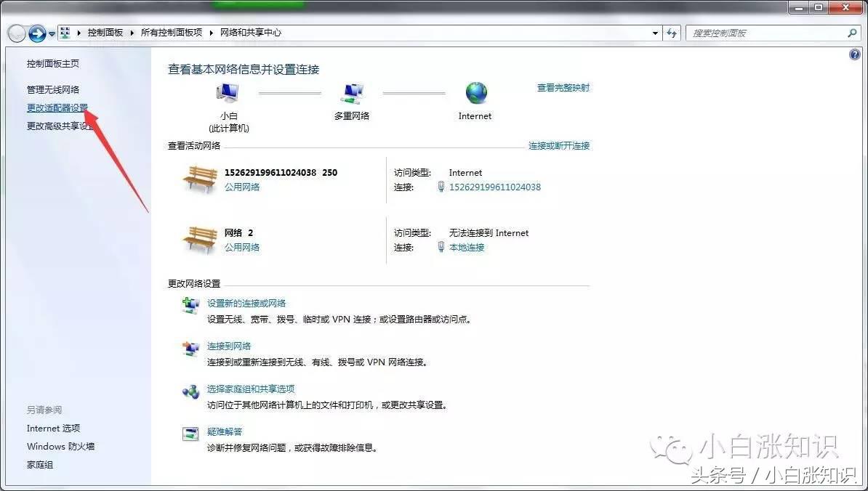Click the 小白 computer icon in network map

coord(226,92)
